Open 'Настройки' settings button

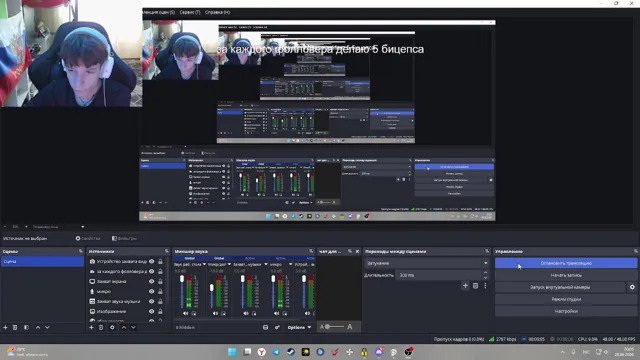tap(566, 311)
